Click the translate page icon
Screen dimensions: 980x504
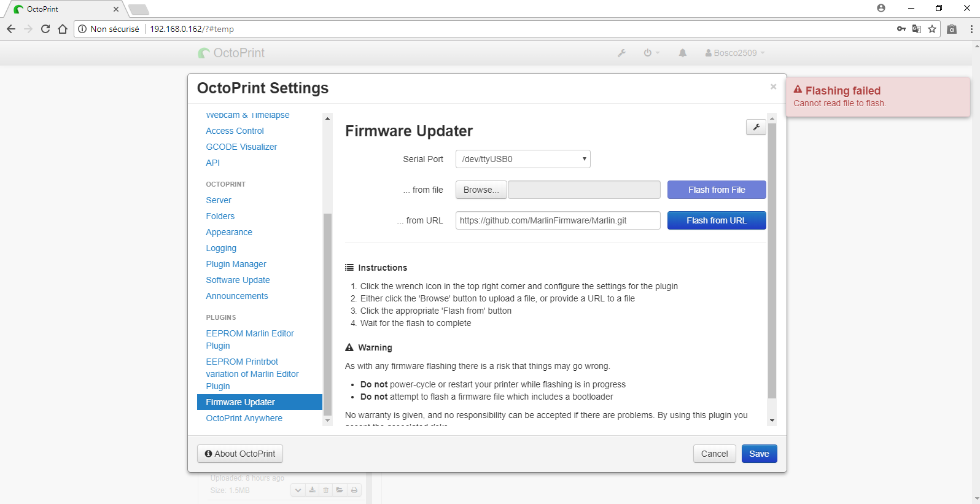click(917, 29)
